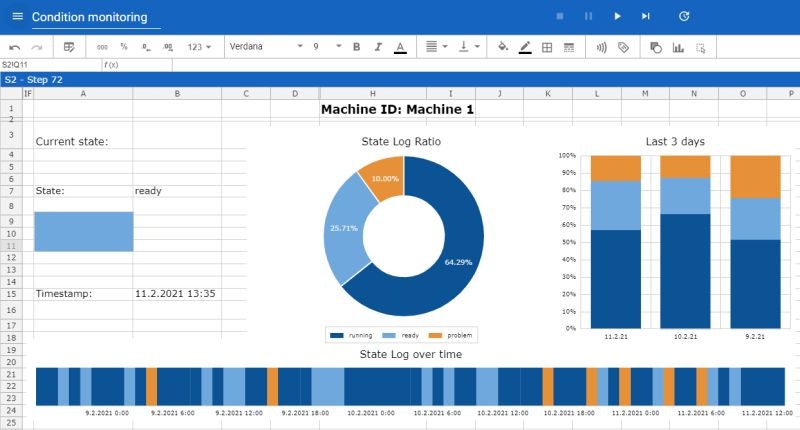Step forward one simulation step
The height and width of the screenshot is (430, 800).
tap(646, 16)
